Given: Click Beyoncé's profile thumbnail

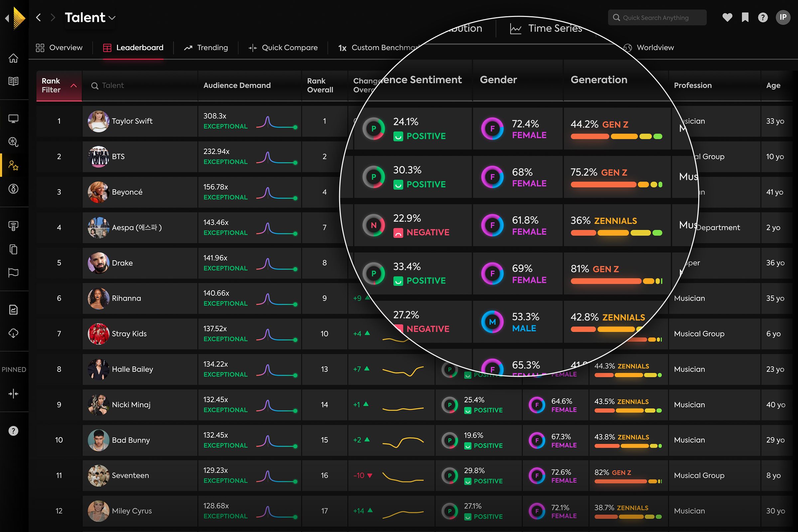Looking at the screenshot, I should coord(98,192).
